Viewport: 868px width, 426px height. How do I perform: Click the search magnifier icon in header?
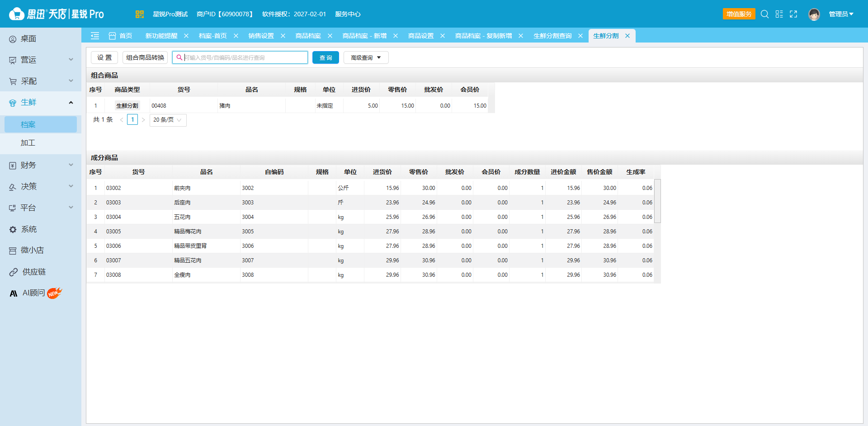pyautogui.click(x=764, y=14)
